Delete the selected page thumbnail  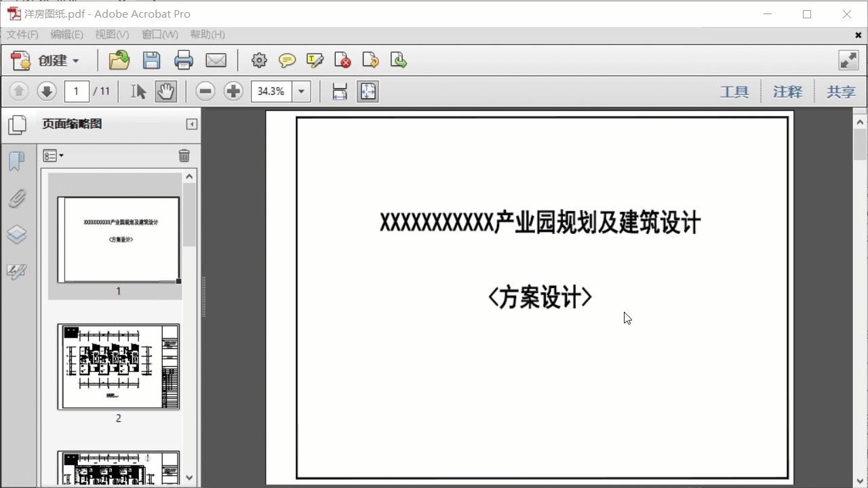(184, 155)
